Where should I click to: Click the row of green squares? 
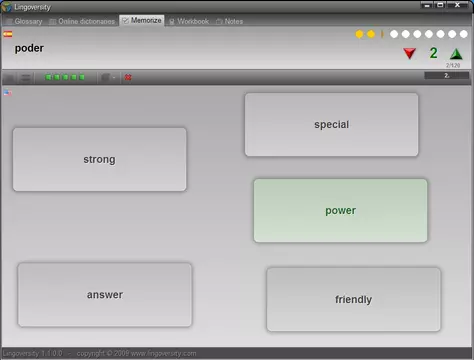pyautogui.click(x=65, y=77)
